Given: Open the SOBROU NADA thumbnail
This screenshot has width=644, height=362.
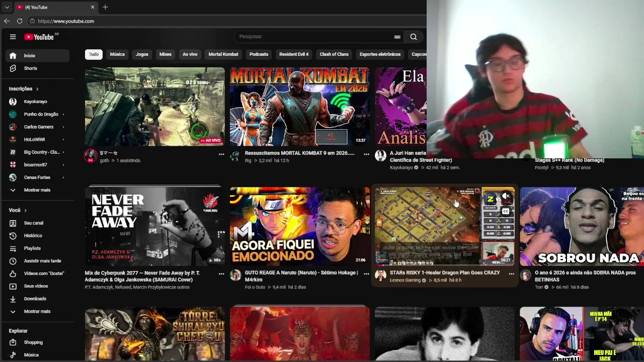Looking at the screenshot, I should click(582, 226).
